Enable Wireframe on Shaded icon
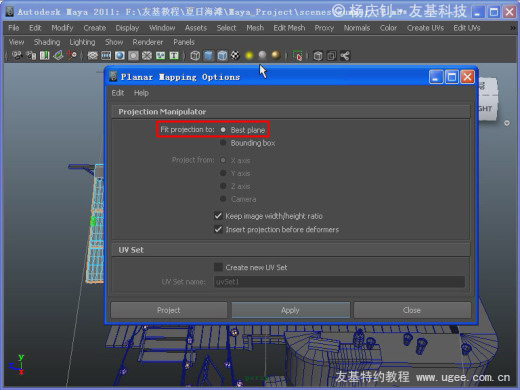 coord(222,55)
